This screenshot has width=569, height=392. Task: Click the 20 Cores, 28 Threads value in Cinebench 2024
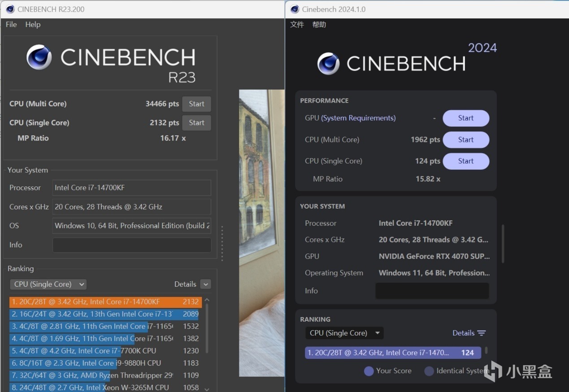434,240
